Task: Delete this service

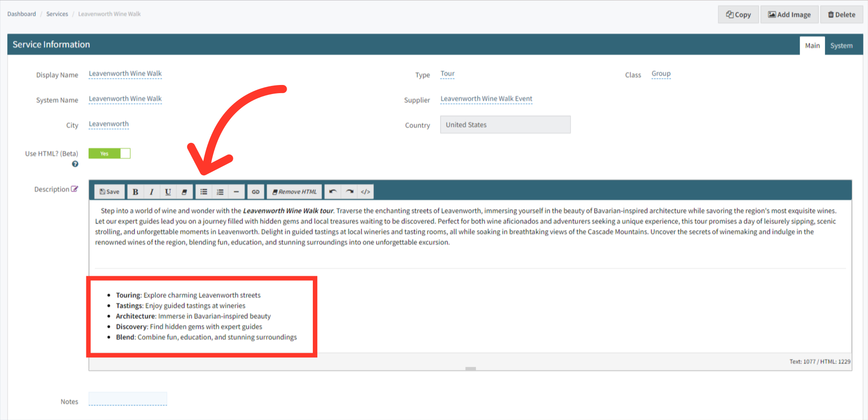Action: (x=841, y=14)
